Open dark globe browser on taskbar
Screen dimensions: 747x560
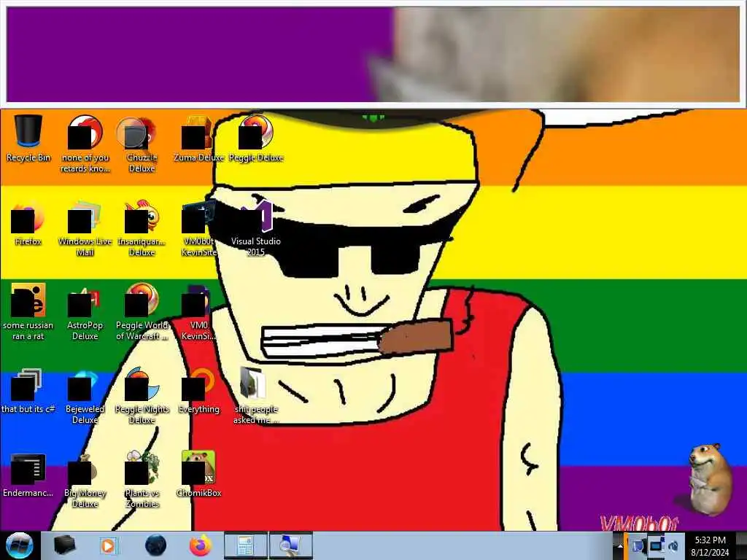155,545
